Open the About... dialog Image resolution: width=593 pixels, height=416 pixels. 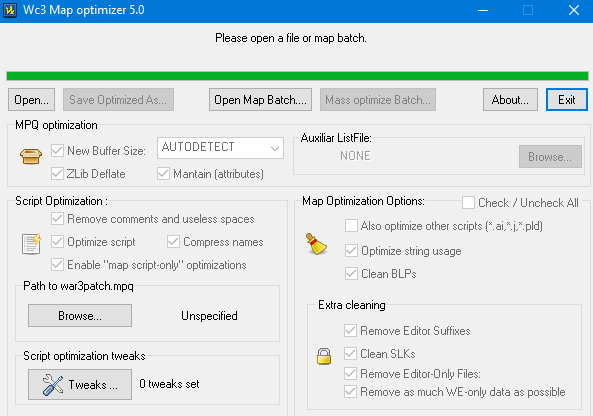point(510,100)
